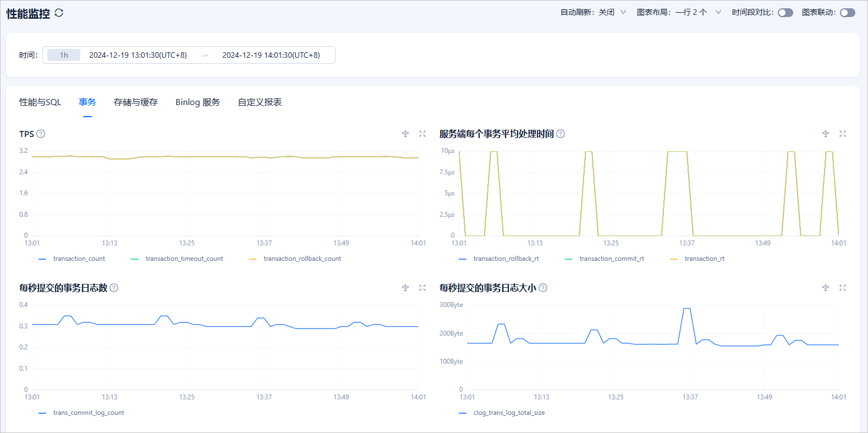
Task: Click the 100Byte axis label
Action: tap(451, 361)
